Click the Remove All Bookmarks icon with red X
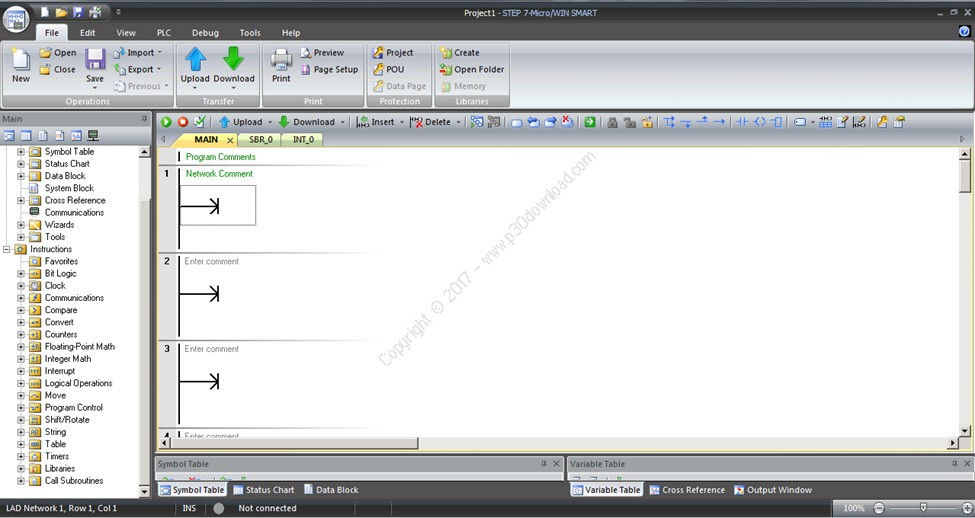This screenshot has height=518, width=975. pyautogui.click(x=567, y=122)
